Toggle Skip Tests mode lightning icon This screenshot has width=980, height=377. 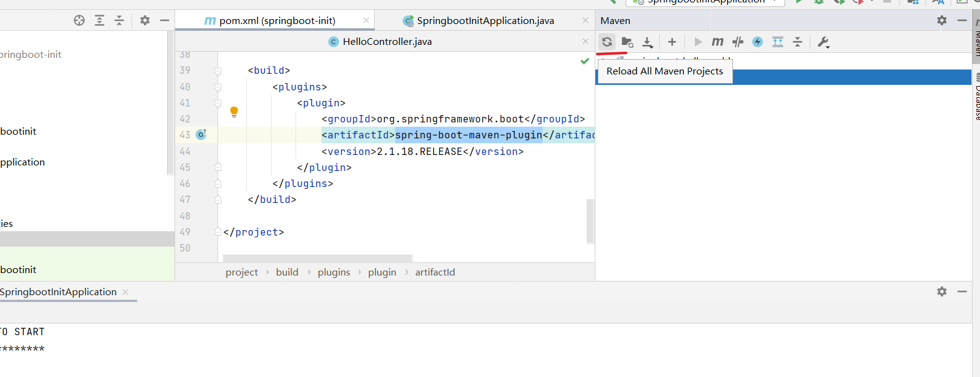[x=758, y=42]
